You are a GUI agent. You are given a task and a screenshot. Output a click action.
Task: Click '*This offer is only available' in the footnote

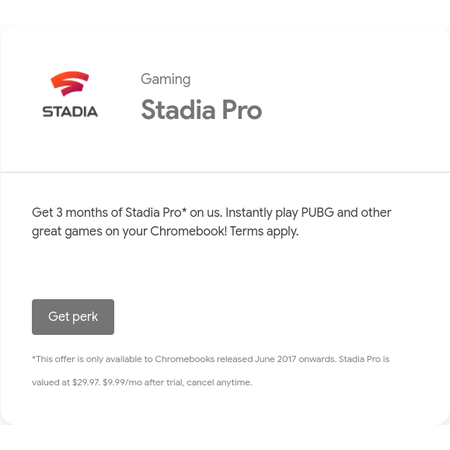coord(87,359)
